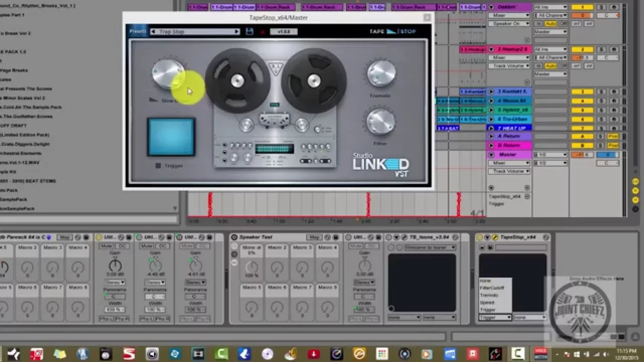Select Trigger in the open dropdown list
Screen dimensions: 644x362
pyautogui.click(x=495, y=310)
